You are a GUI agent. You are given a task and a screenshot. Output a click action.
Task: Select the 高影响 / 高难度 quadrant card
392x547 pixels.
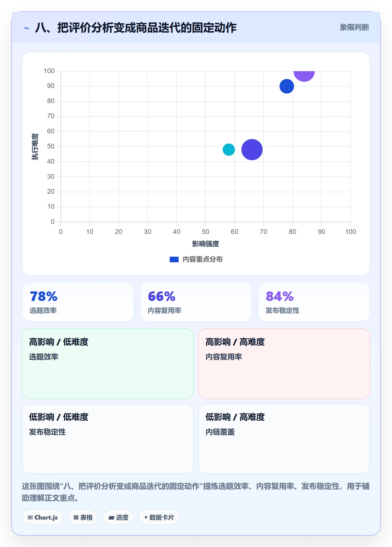[x=284, y=364]
